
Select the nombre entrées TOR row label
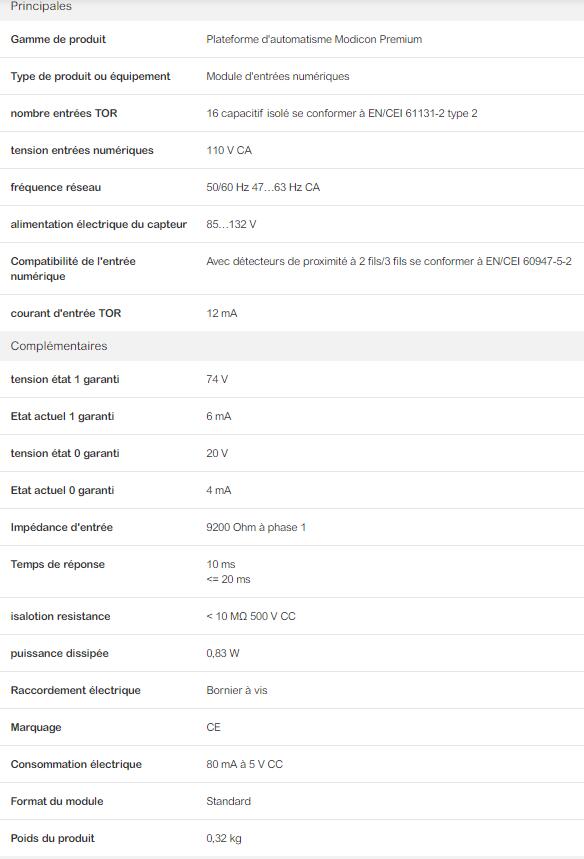(x=64, y=113)
